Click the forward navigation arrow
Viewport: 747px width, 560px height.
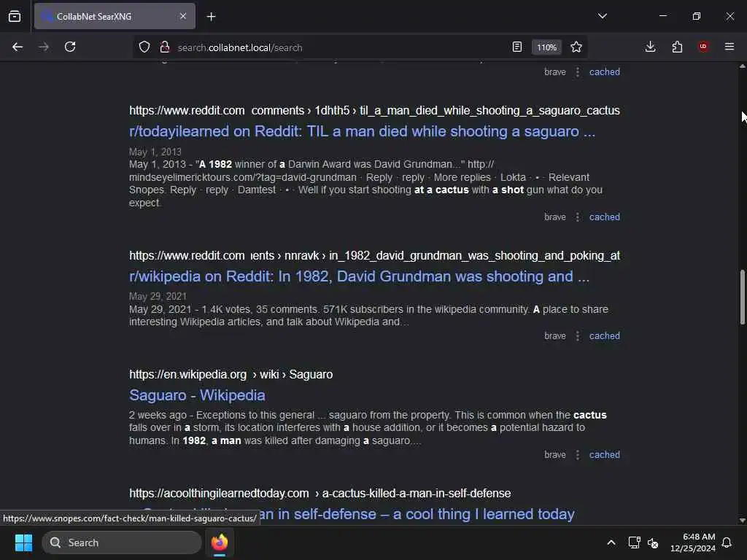tap(44, 47)
